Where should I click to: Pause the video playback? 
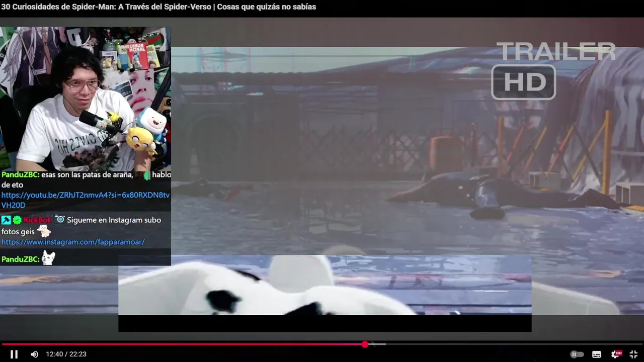[x=14, y=354]
